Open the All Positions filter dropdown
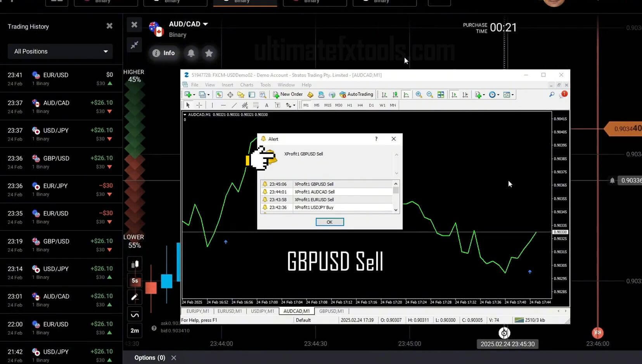This screenshot has height=364, width=642. point(60,51)
